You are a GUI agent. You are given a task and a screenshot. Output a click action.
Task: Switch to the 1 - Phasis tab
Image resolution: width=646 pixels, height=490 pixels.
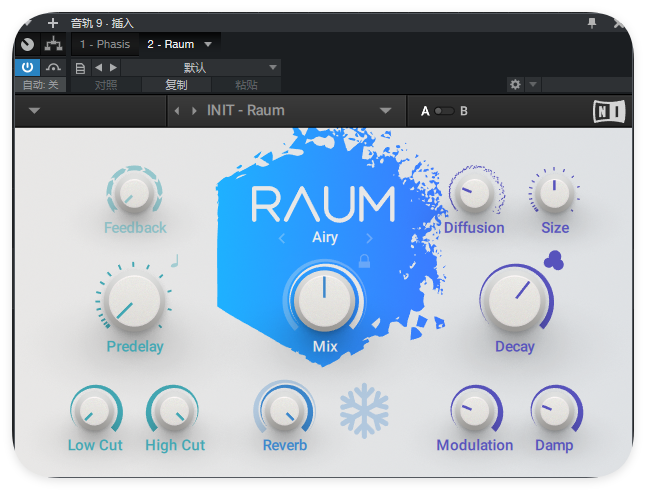click(105, 44)
